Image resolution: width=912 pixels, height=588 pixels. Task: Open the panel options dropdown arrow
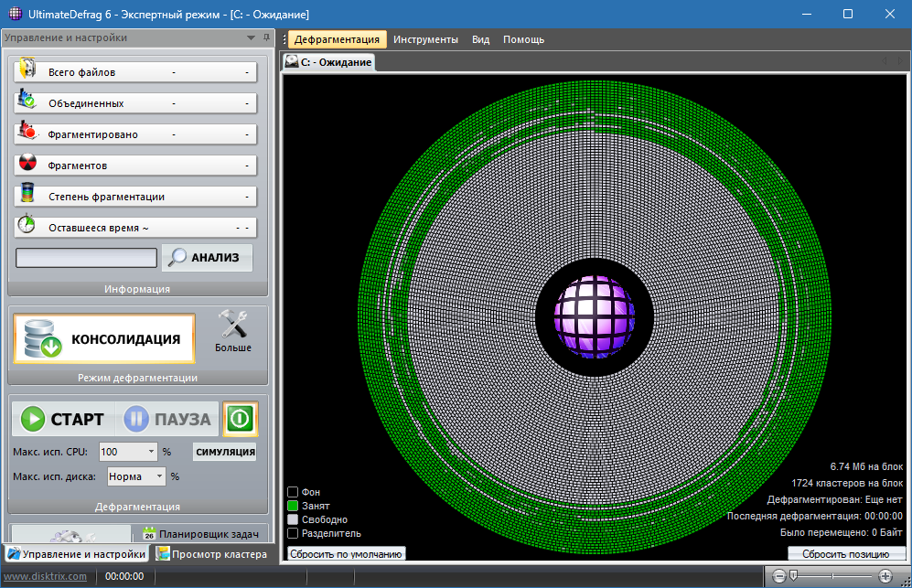[x=252, y=37]
